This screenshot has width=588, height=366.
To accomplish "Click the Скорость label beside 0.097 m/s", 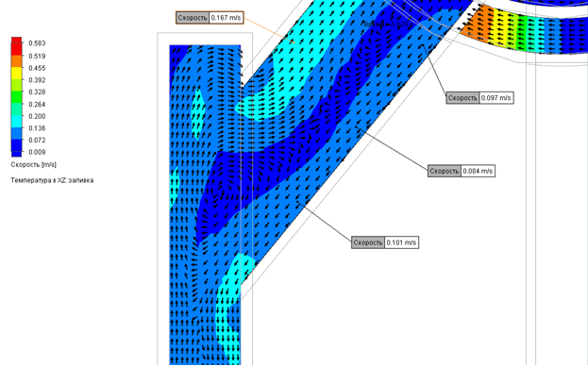I will pyautogui.click(x=462, y=98).
